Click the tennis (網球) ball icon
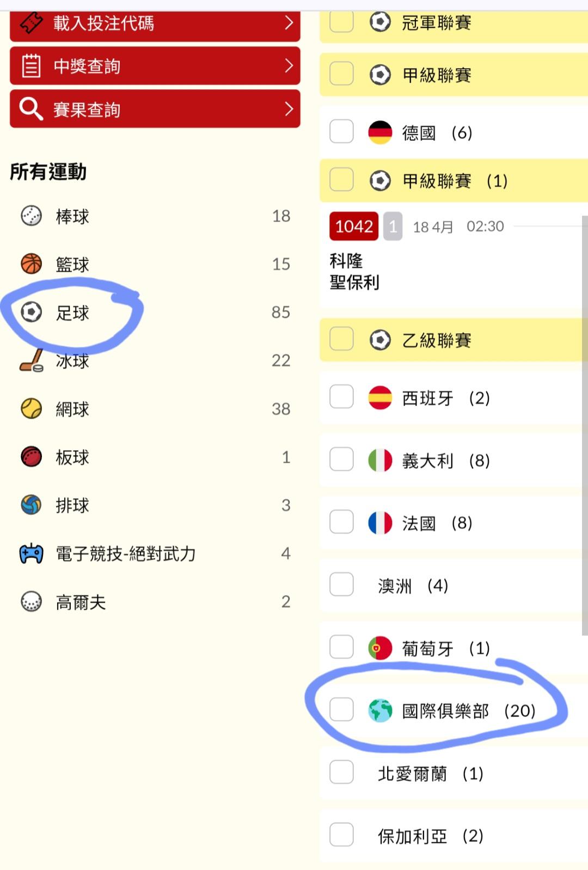588x870 pixels. (x=31, y=409)
